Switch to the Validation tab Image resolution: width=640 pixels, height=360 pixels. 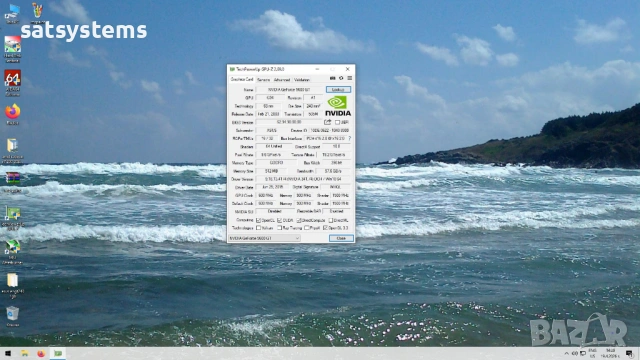[x=302, y=80]
